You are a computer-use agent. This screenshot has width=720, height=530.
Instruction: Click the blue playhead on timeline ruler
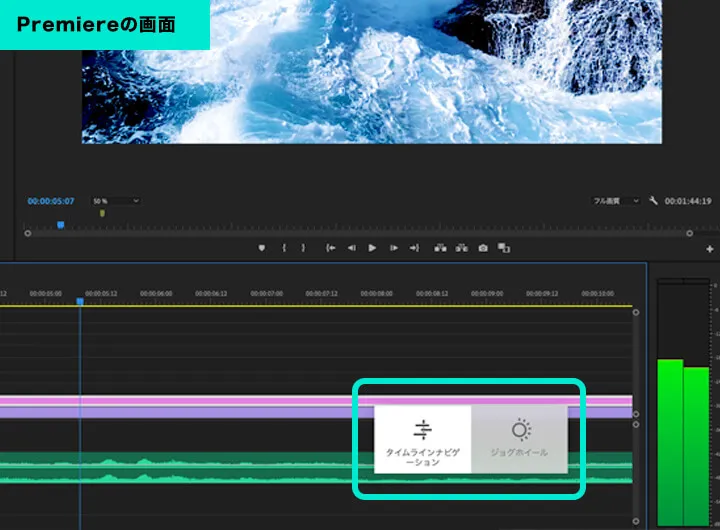coord(80,301)
